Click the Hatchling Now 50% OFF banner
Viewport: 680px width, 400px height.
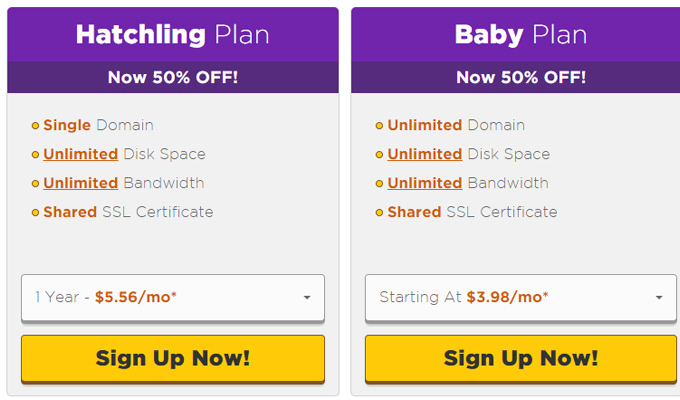(173, 77)
